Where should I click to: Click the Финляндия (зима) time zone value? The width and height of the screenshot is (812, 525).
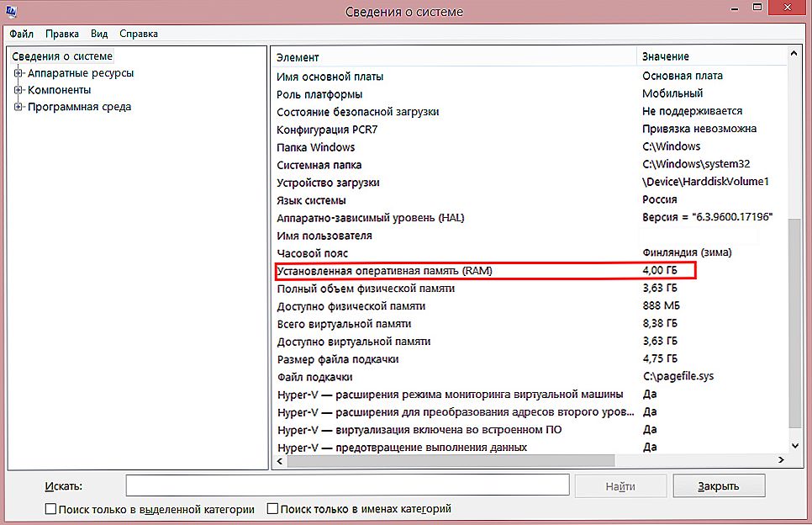tap(688, 252)
